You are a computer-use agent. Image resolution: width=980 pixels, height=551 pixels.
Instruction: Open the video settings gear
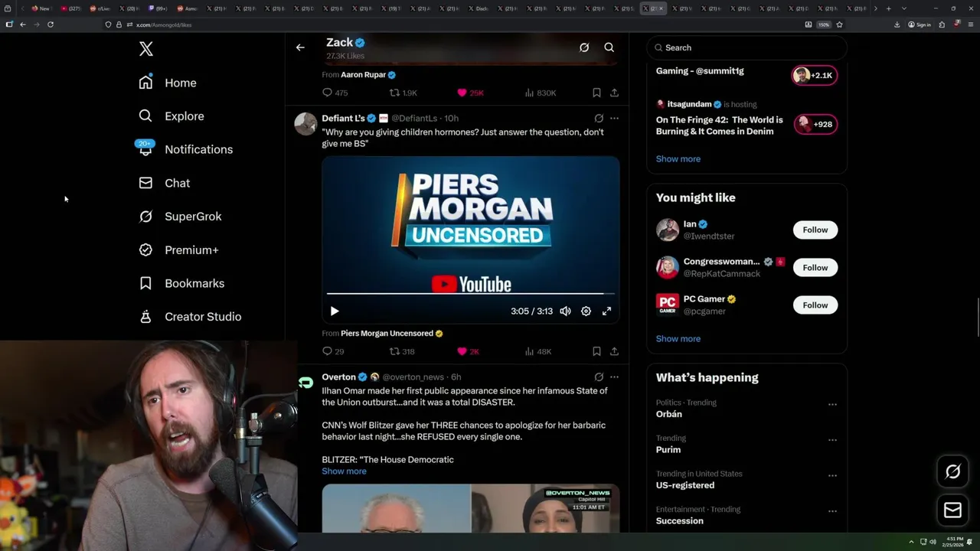click(x=586, y=311)
